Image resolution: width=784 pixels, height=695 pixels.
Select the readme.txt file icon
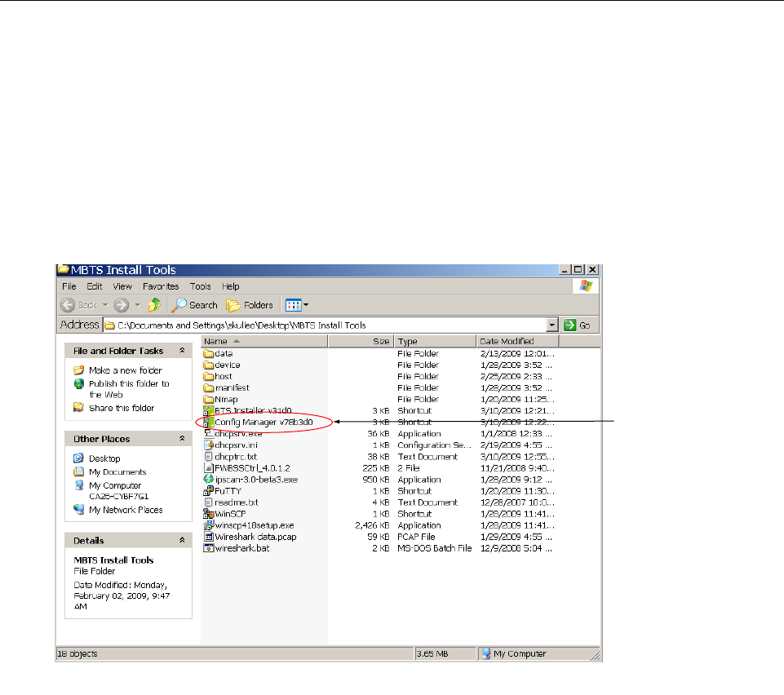pos(209,502)
